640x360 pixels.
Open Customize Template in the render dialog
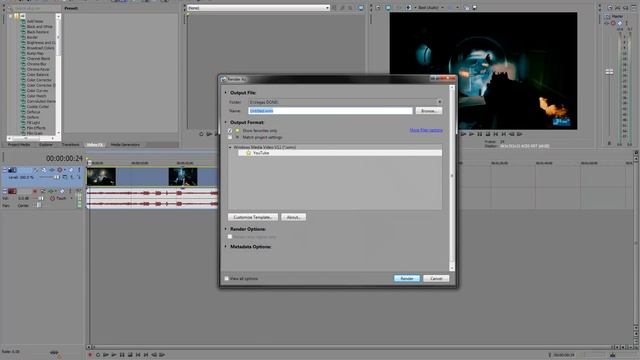coord(253,217)
